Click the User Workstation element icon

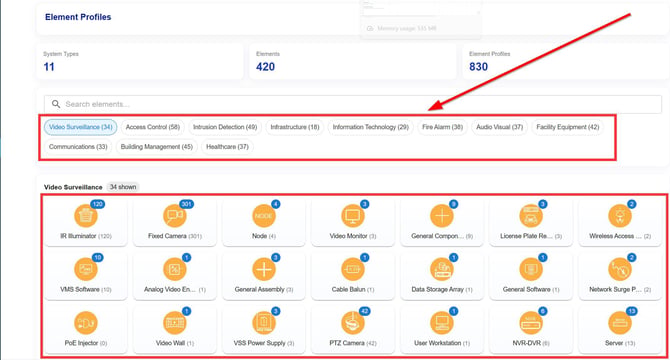(442, 323)
